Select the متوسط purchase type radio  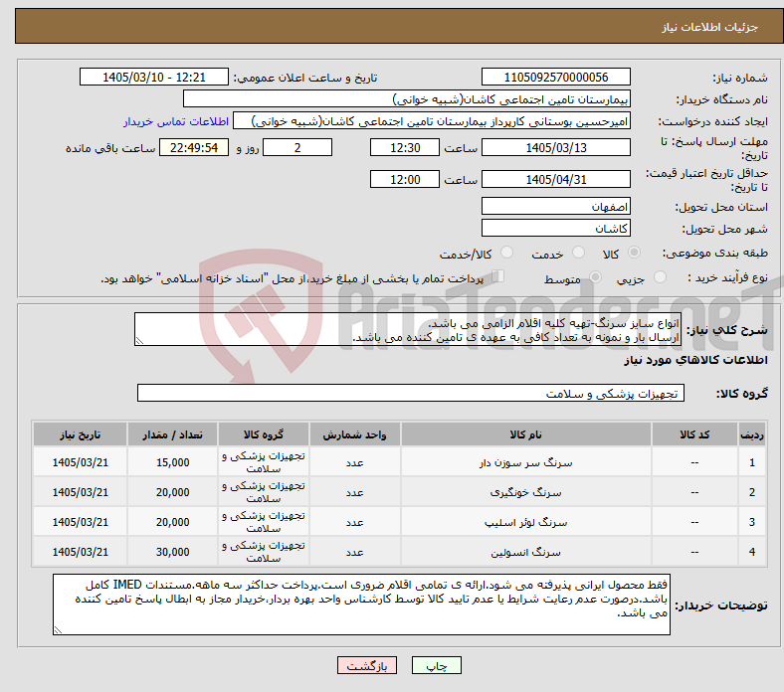point(595,277)
